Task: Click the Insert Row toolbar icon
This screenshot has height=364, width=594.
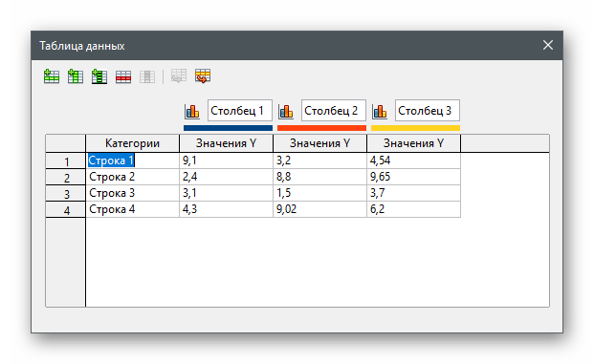Action: tap(52, 76)
